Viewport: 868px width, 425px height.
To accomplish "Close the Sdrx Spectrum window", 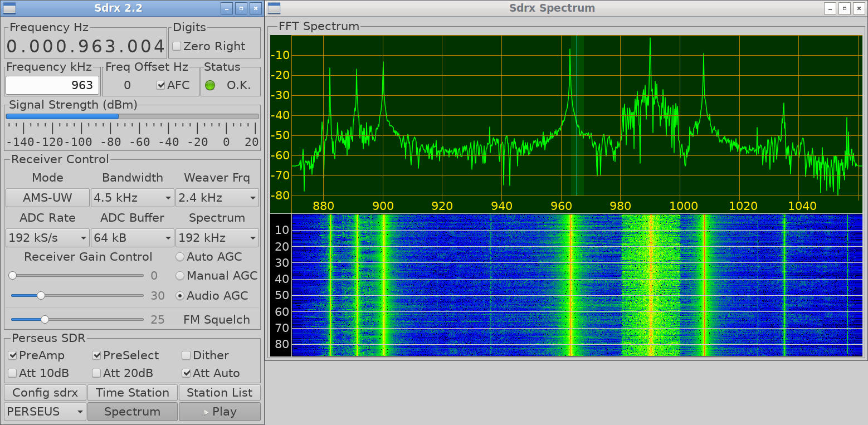I will tap(859, 8).
